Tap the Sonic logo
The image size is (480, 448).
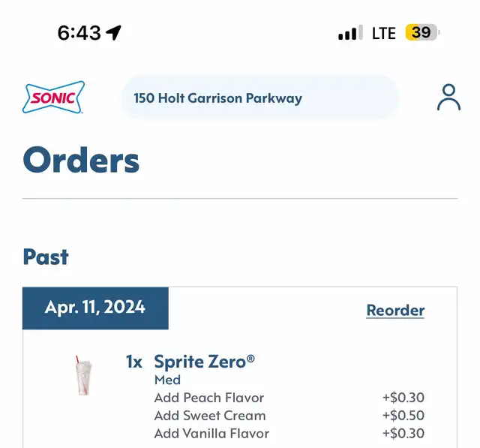pyautogui.click(x=53, y=97)
